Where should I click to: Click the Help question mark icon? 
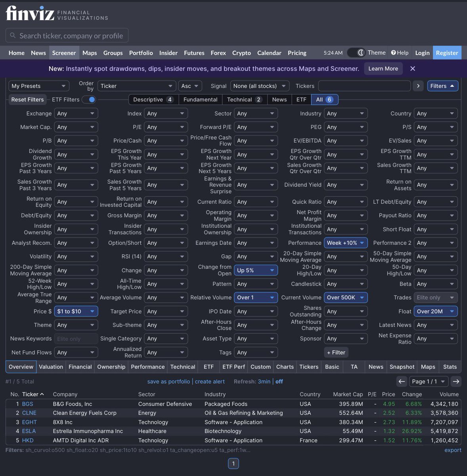(393, 53)
